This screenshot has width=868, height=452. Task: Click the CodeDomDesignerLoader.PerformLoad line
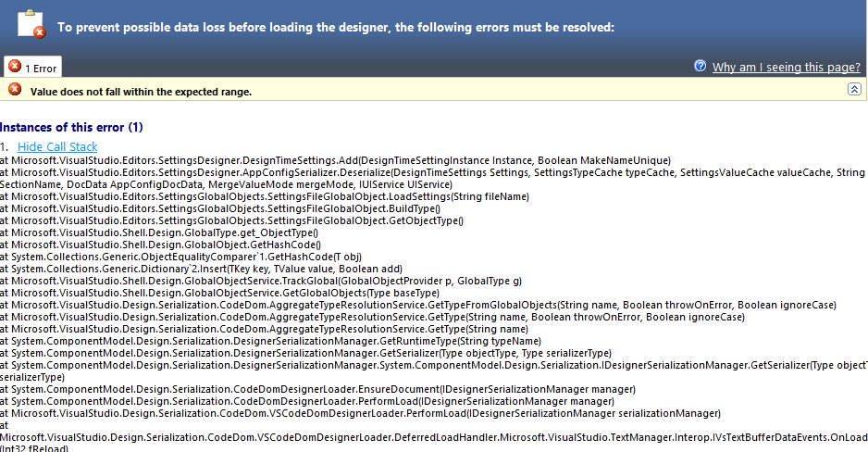(x=307, y=401)
